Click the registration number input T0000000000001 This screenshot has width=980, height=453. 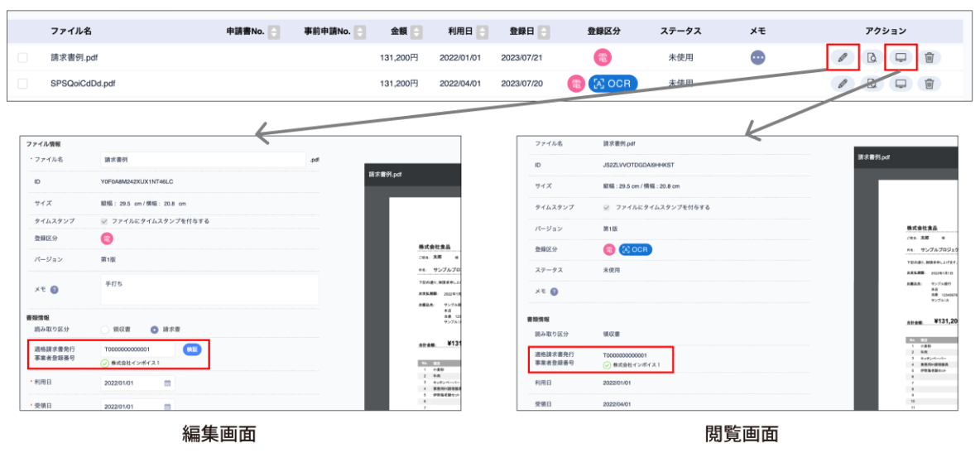[x=137, y=349]
